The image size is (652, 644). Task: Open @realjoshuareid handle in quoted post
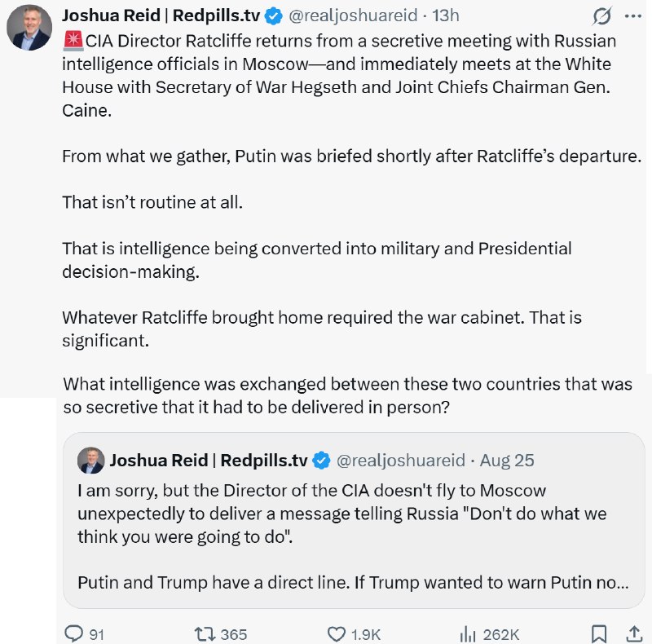point(401,461)
